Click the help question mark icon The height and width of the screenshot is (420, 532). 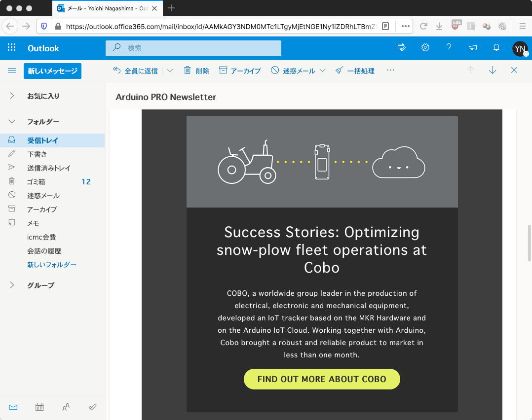[x=449, y=48]
